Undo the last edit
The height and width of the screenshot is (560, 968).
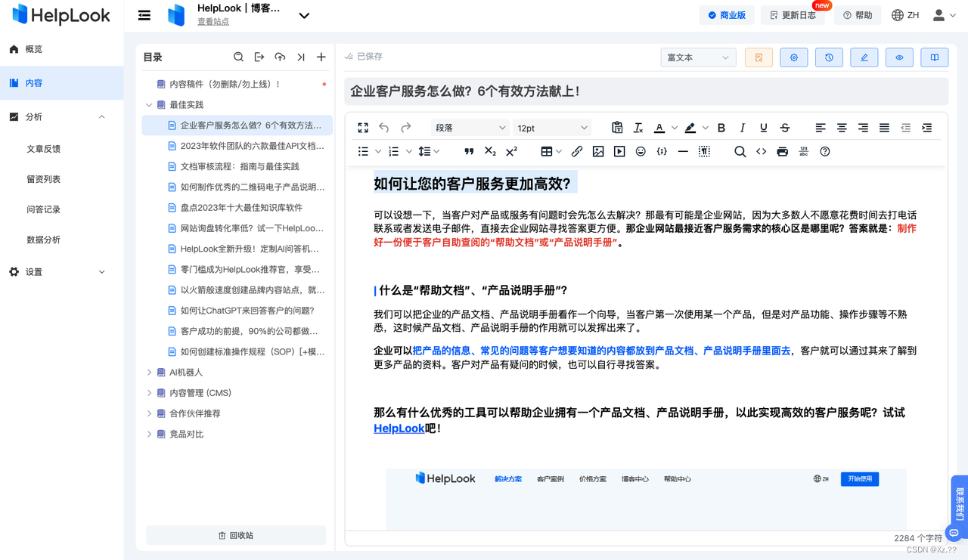pos(384,128)
